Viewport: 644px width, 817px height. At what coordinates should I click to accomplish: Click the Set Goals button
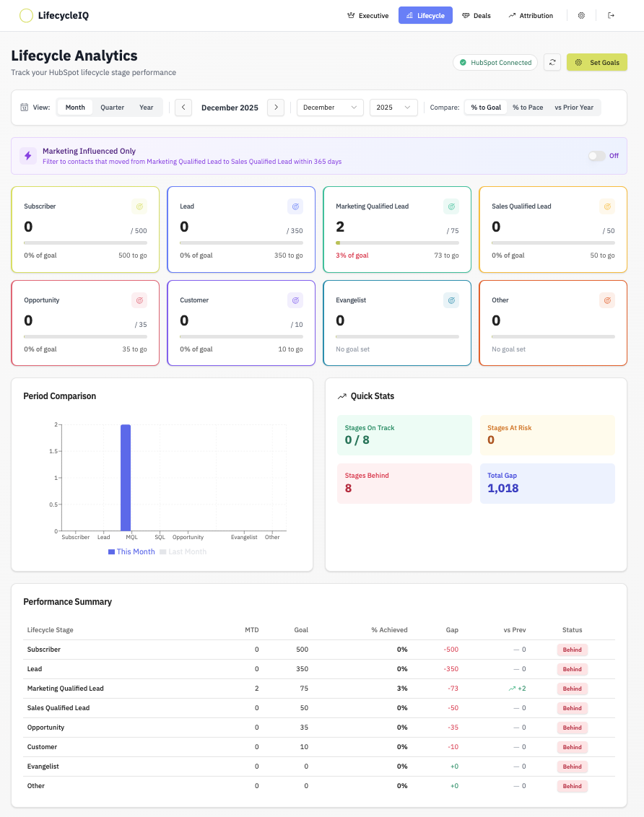597,63
